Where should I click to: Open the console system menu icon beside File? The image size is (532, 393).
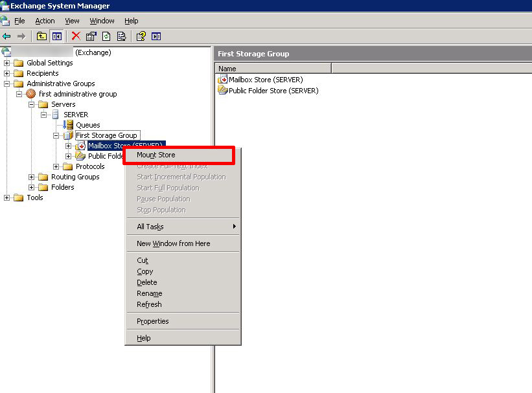[x=5, y=21]
